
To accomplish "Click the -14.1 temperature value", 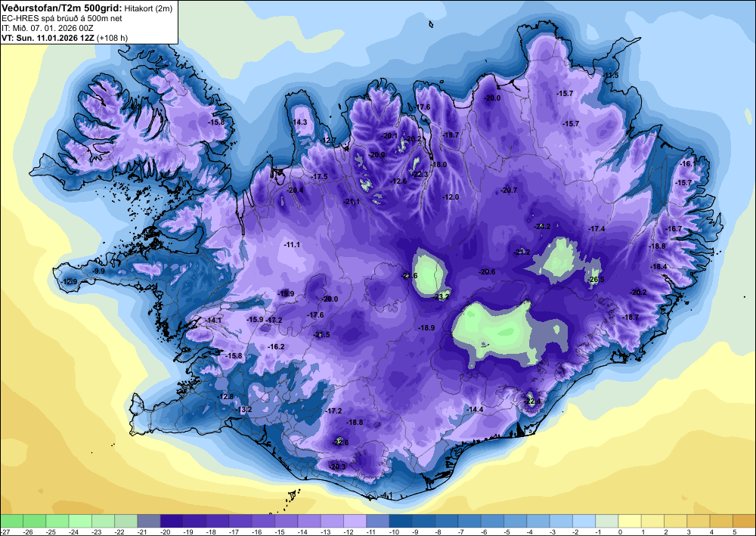I will pyautogui.click(x=214, y=320).
